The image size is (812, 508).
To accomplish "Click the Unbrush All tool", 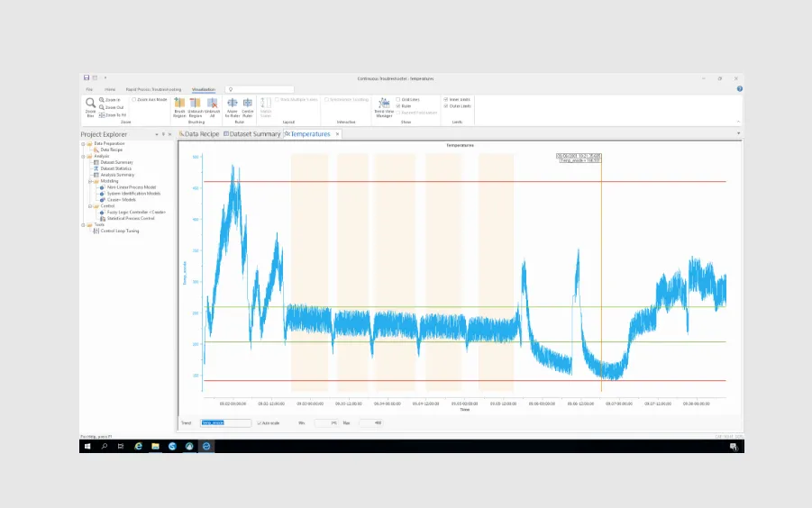I will tap(212, 107).
